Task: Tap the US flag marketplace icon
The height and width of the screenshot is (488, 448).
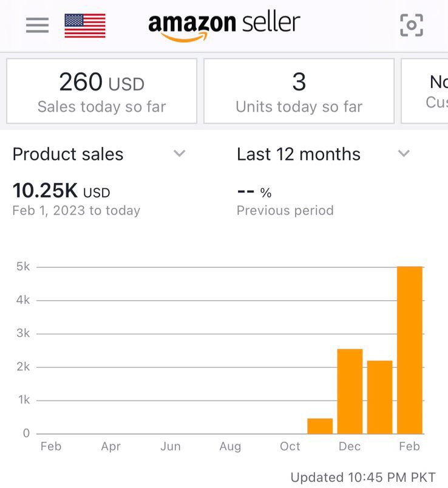Action: click(85, 26)
